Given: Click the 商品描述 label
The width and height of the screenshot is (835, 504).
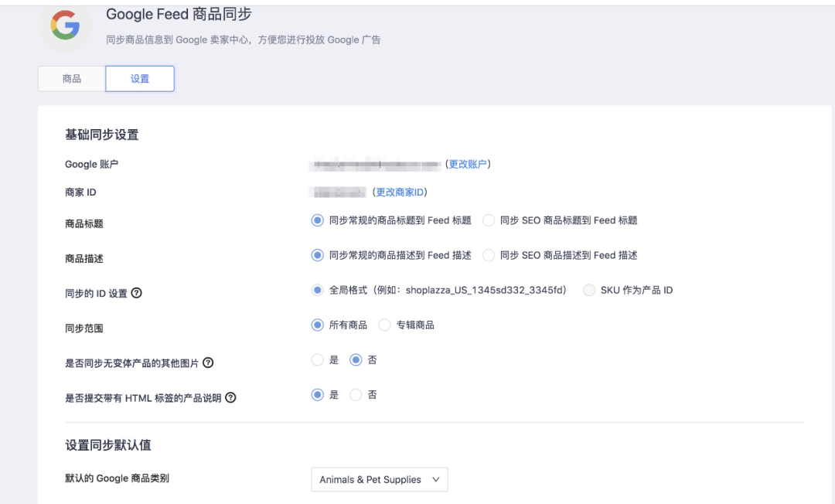Looking at the screenshot, I should pos(84,259).
